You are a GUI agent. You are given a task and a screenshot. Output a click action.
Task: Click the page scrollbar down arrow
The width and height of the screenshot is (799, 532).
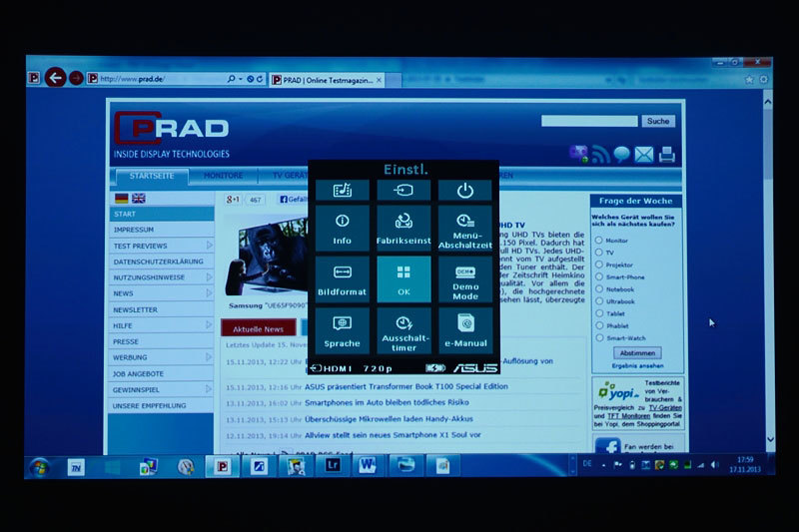(x=770, y=439)
